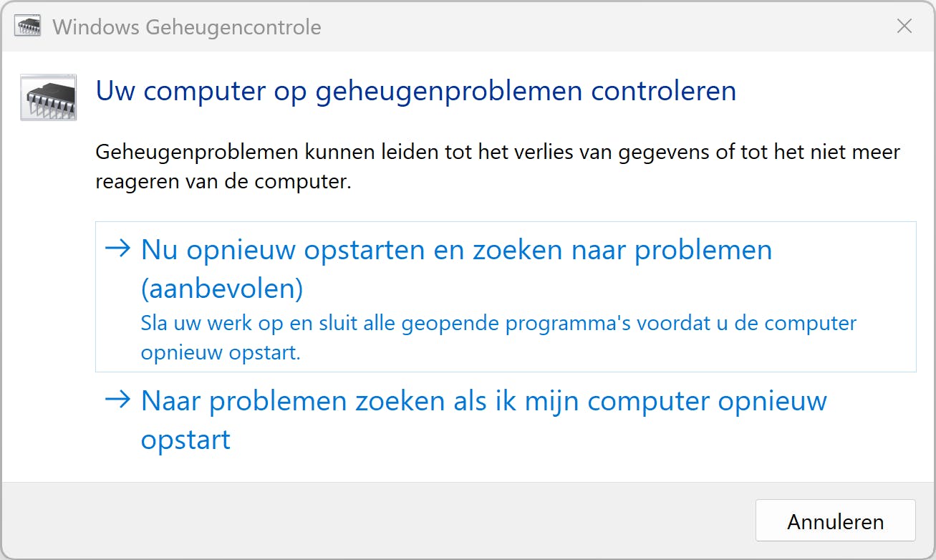Click the "opnieuw opstart." line under the hint

coord(221,352)
